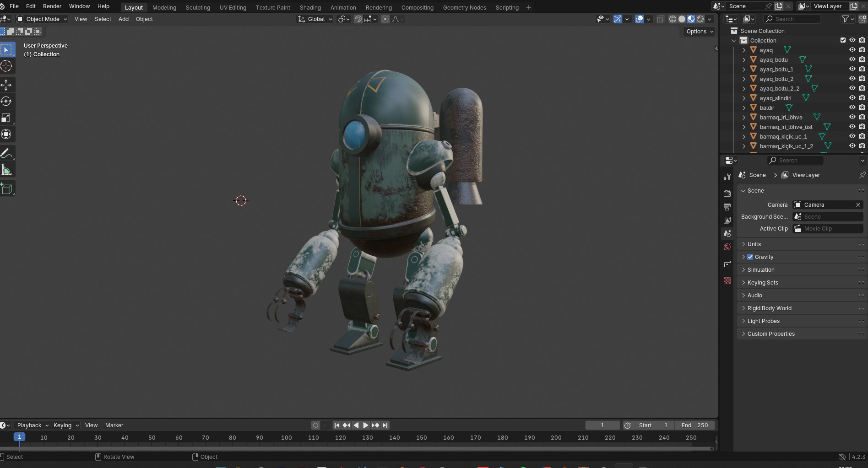
Task: Open the Texture properties tab
Action: click(727, 280)
